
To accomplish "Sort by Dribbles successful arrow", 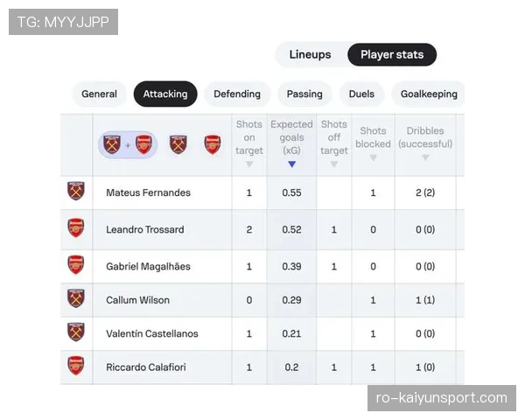I will coord(425,157).
